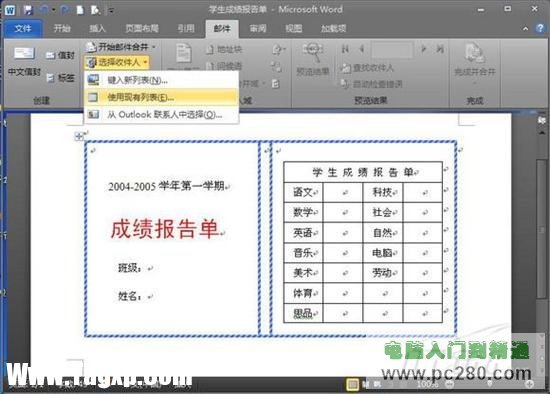550x394 pixels.
Task: Click the record number input field
Action: (x=392, y=49)
